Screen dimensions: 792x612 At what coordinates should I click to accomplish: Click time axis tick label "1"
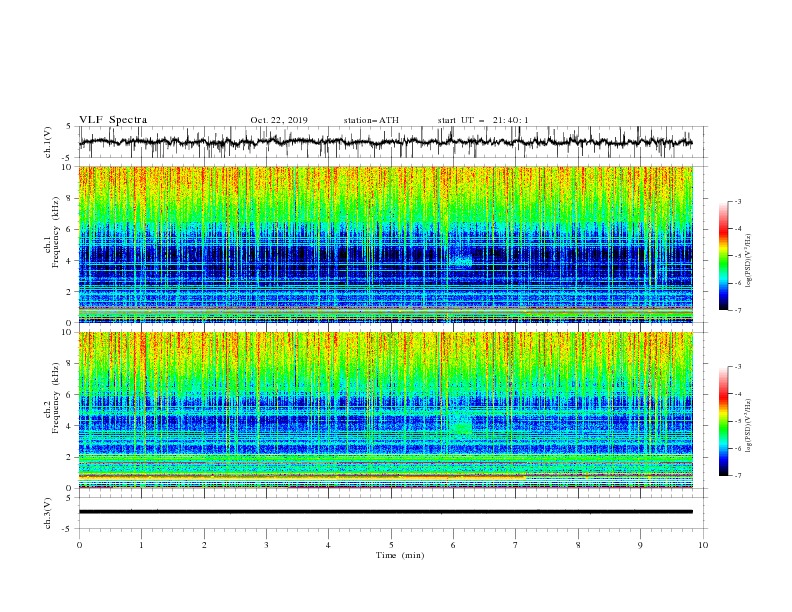[141, 545]
